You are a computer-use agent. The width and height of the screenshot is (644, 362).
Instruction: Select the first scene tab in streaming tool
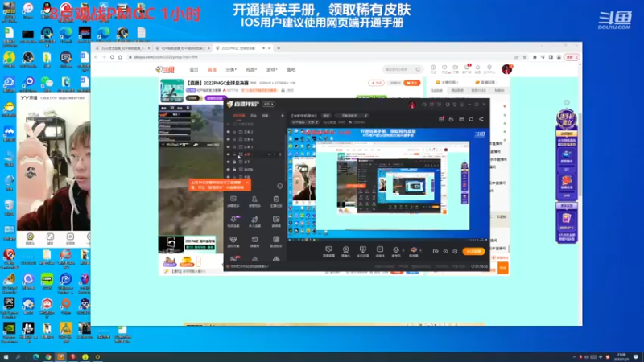tap(238, 116)
